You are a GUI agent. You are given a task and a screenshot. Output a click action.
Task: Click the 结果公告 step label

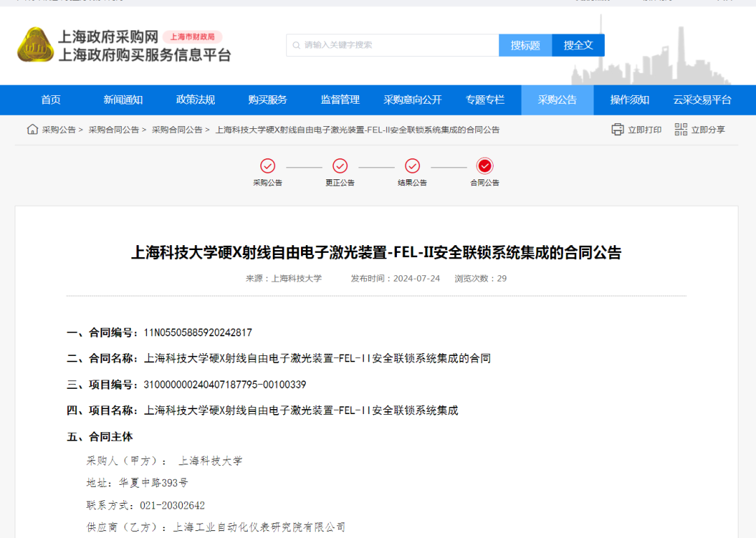[x=412, y=183]
